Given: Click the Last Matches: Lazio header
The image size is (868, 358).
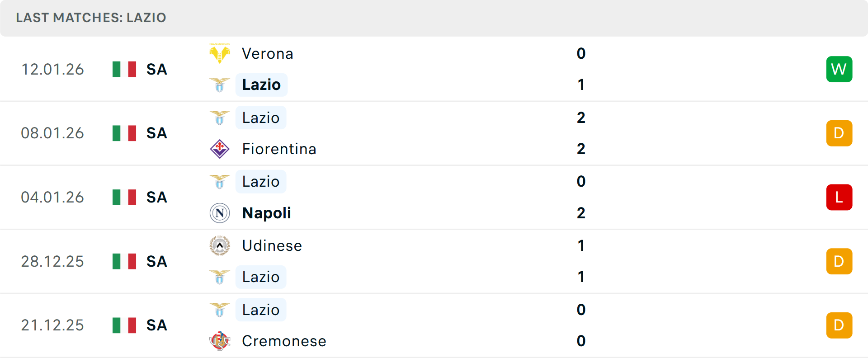Looking at the screenshot, I should (x=91, y=18).
